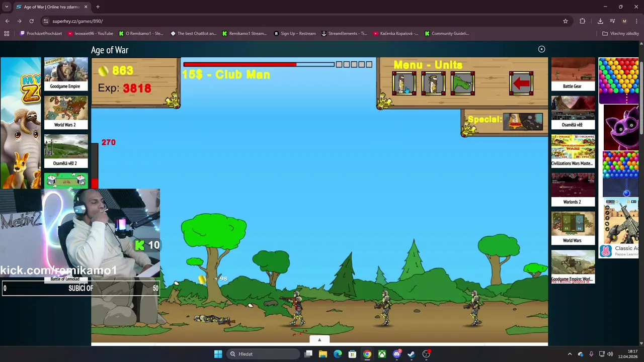The width and height of the screenshot is (644, 362).
Task: Open the Kačenka Kopalová bookmark
Action: (x=395, y=34)
